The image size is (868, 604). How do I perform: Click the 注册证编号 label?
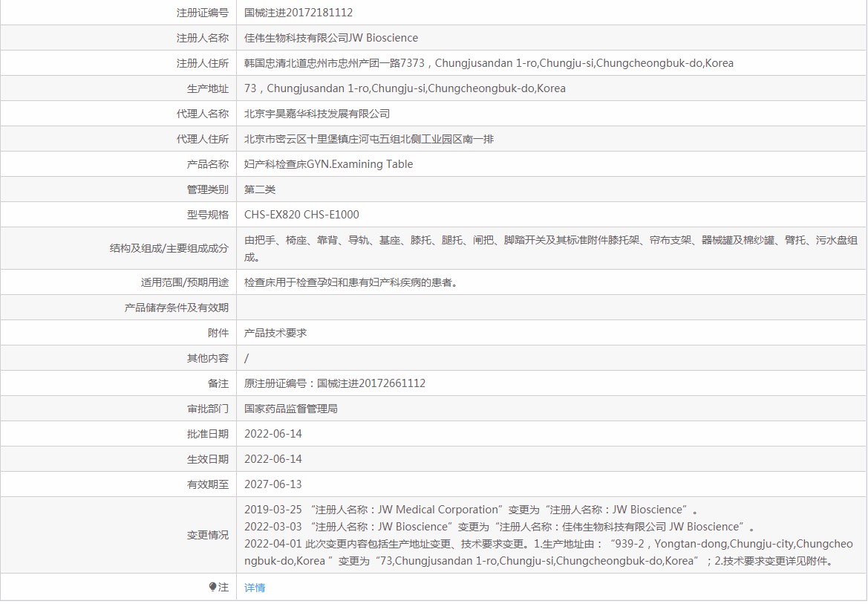203,12
